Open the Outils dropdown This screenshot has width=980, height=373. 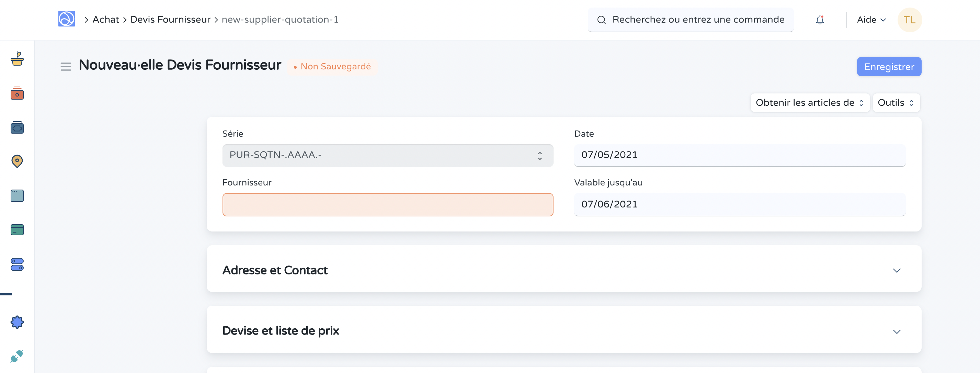(x=896, y=103)
